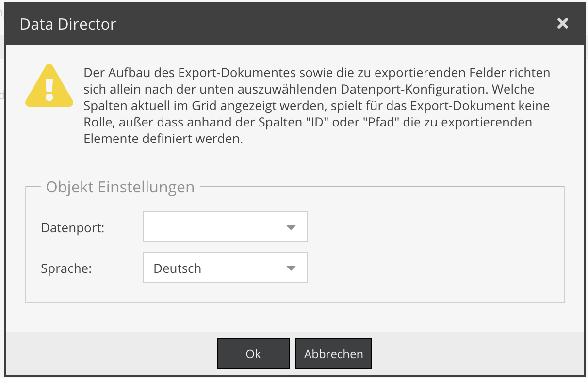
Task: Select the Sprache dropdown arrow icon
Action: (291, 268)
